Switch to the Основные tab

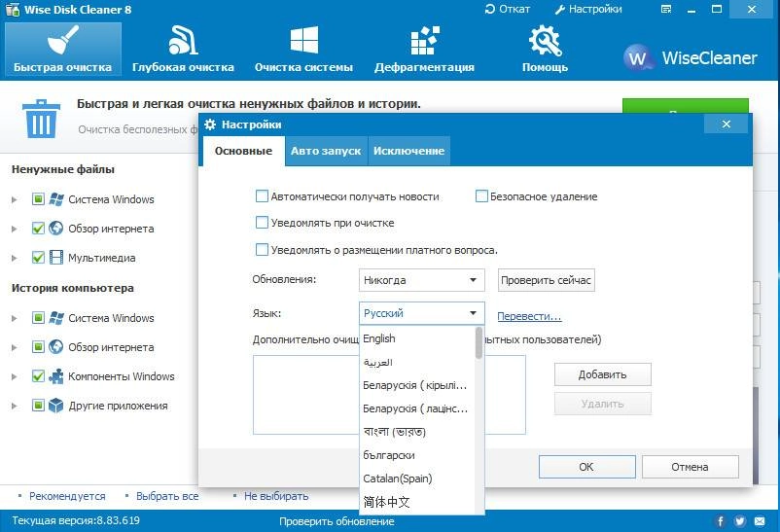243,151
